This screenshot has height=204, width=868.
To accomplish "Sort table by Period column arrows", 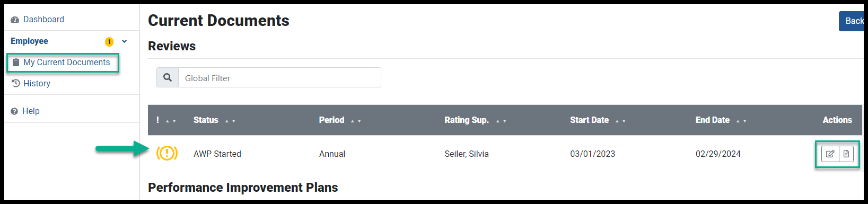I will [356, 121].
